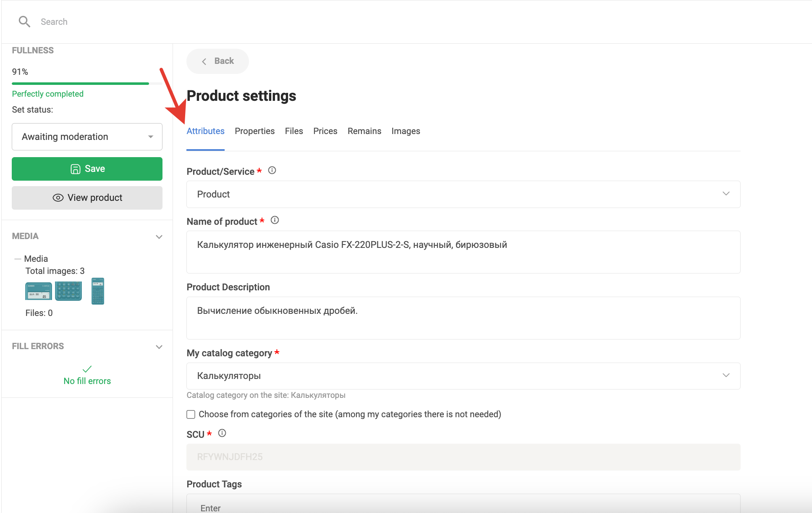The width and height of the screenshot is (812, 513).
Task: Open the Awaiting moderation status dropdown
Action: coord(87,137)
